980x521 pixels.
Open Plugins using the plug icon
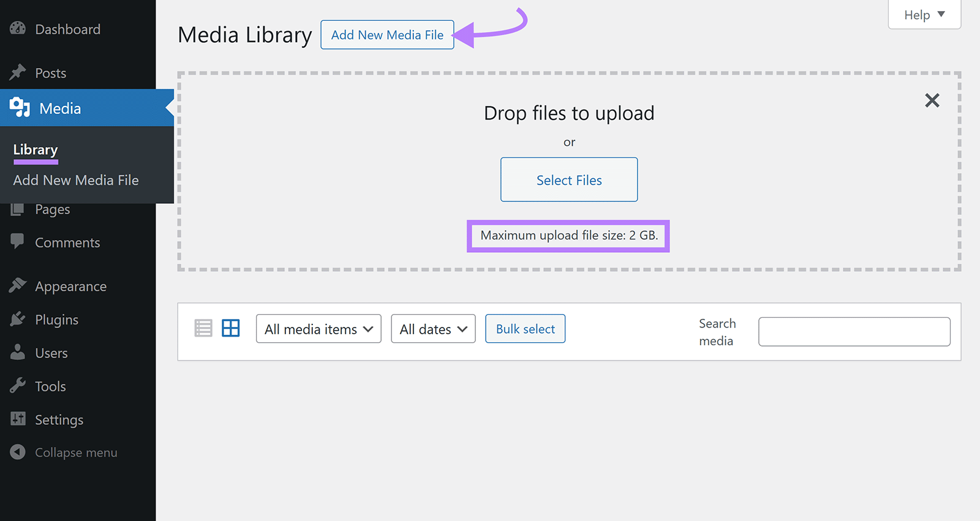coord(18,319)
